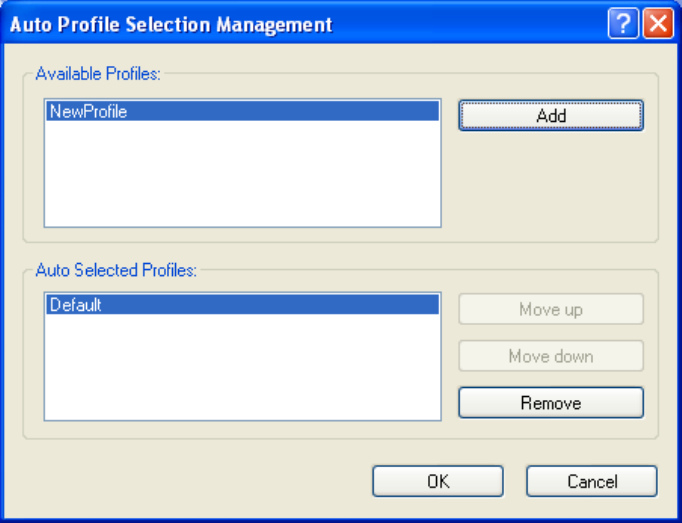Viewport: 682px width, 523px height.
Task: Click the Add button
Action: (x=551, y=116)
